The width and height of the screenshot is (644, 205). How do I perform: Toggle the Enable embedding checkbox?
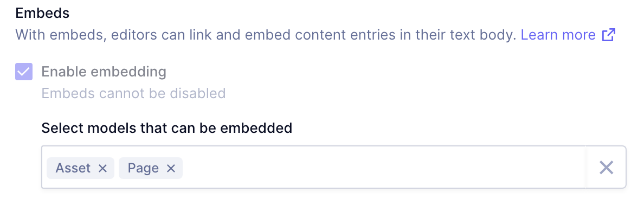[24, 72]
